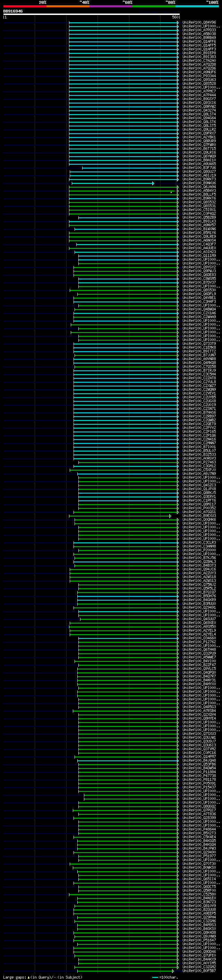Select hit label UniRef100_Q94G64
The image size is (222, 980).
click(199, 118)
